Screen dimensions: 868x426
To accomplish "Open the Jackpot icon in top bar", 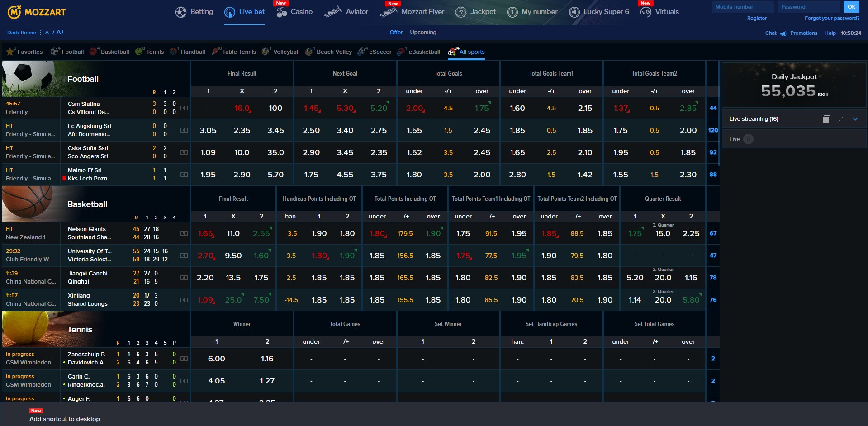I will pyautogui.click(x=460, y=11).
